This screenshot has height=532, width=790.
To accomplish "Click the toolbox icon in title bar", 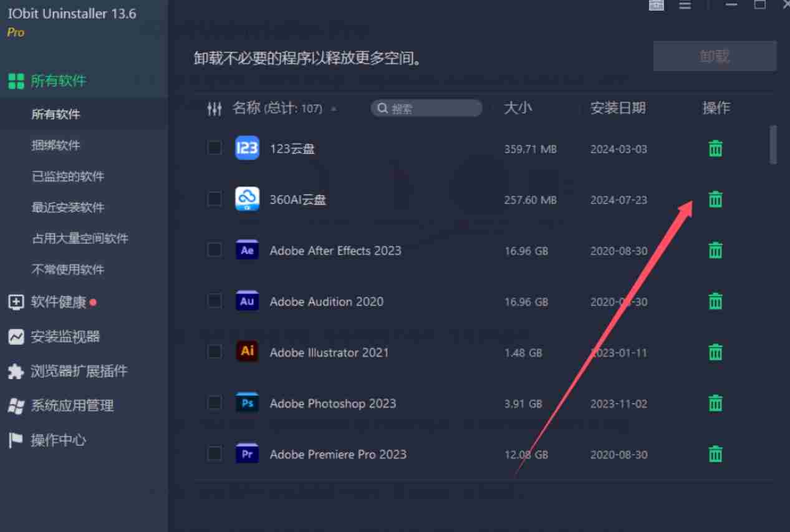I will (x=656, y=5).
